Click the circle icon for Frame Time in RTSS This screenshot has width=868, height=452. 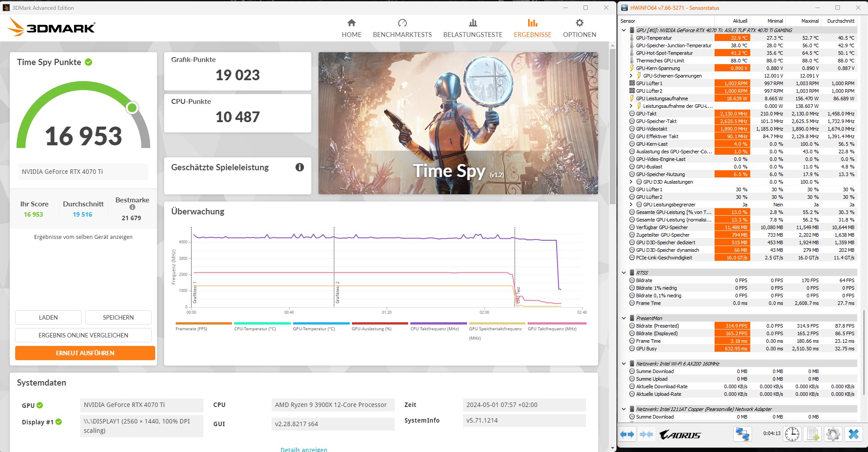[632, 303]
